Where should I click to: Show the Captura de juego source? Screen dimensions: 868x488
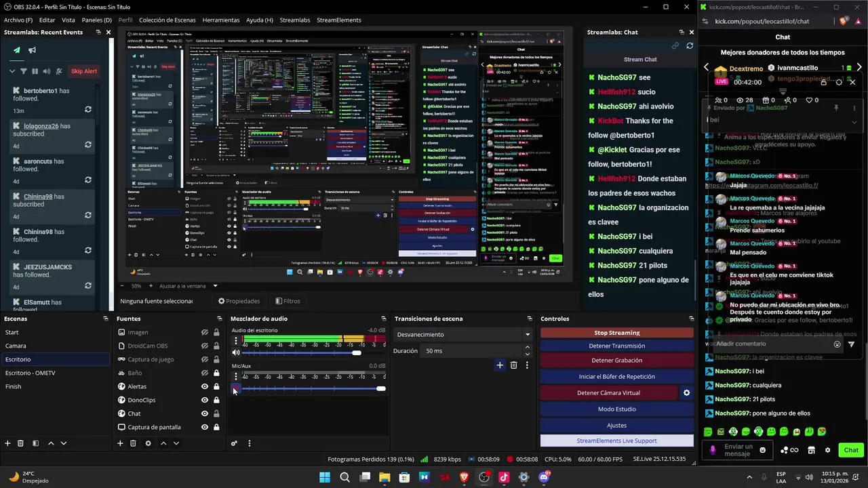tap(204, 359)
